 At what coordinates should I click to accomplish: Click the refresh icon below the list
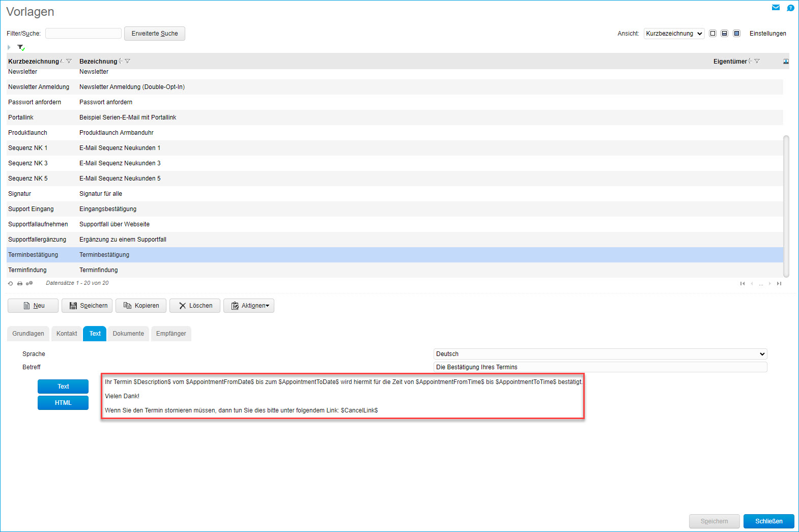coord(10,283)
